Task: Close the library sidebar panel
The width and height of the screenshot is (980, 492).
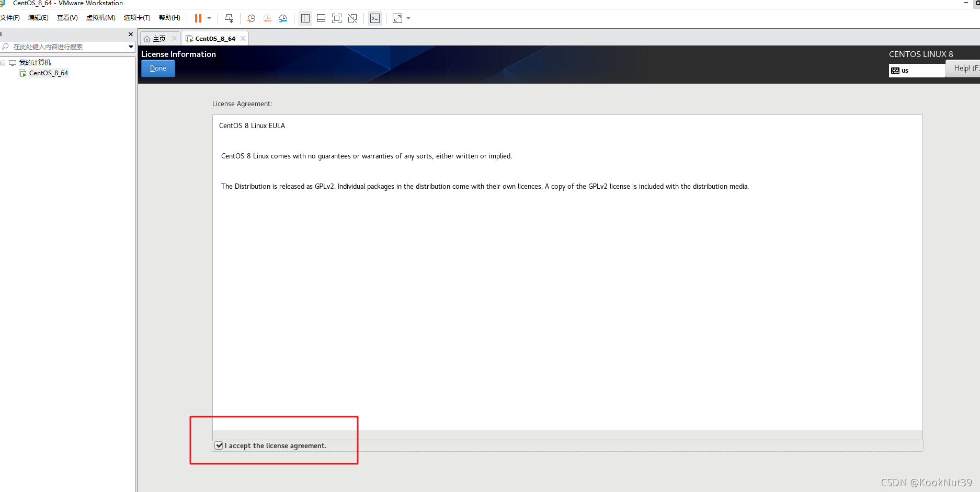Action: tap(131, 34)
